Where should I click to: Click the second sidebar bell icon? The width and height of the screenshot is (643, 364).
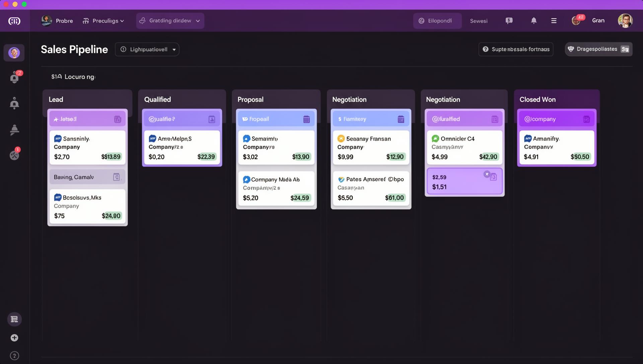pos(14,103)
